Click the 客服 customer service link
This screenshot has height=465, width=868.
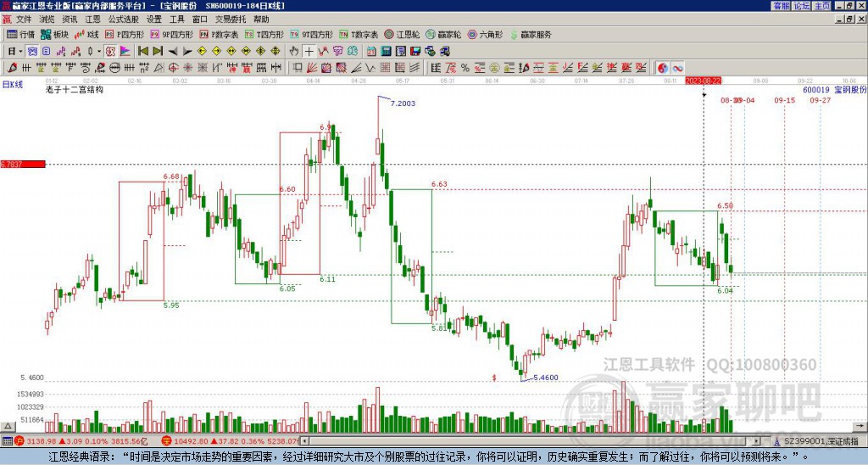click(x=782, y=6)
